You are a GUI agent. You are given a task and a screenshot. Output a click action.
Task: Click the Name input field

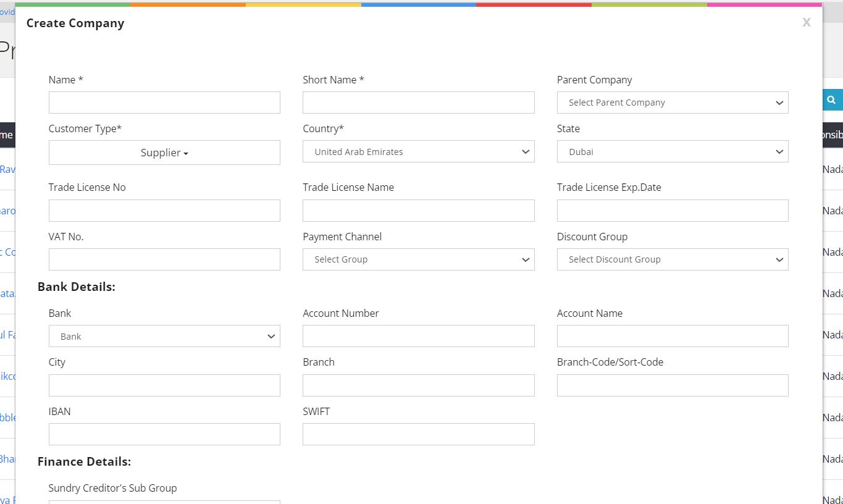[x=164, y=103]
